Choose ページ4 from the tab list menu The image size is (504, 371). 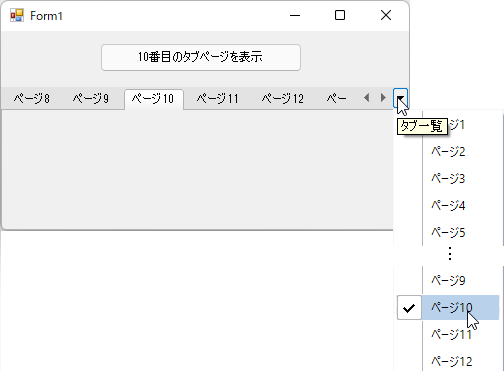[448, 205]
